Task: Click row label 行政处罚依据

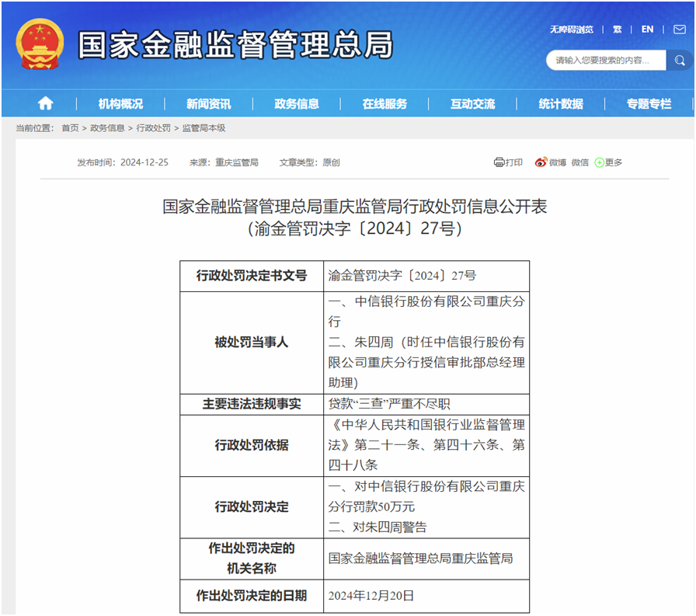Action: click(251, 444)
